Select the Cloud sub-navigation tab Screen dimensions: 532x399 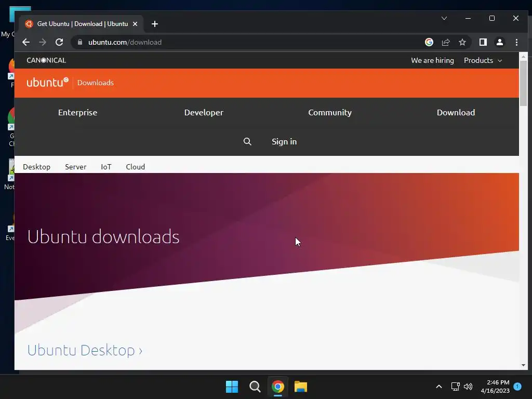click(x=136, y=167)
